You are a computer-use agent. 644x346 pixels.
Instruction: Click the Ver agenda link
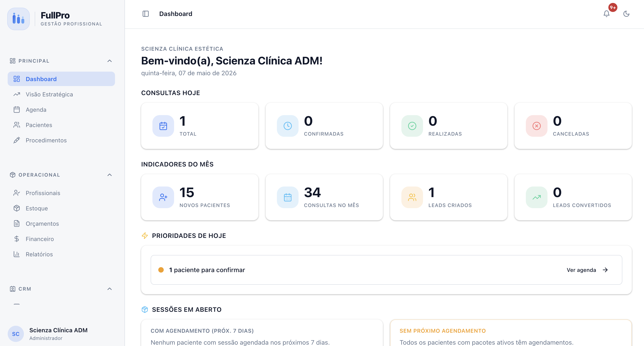click(x=581, y=270)
